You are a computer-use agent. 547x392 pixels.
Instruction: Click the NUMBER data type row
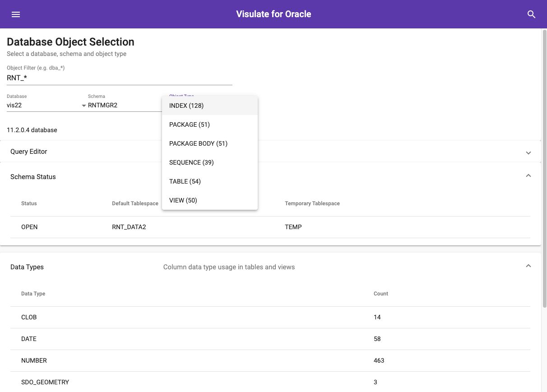34,360
